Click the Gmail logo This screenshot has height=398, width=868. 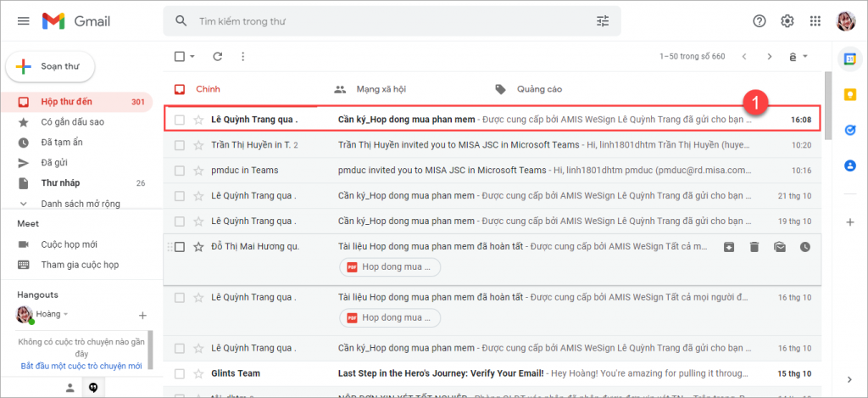point(76,21)
